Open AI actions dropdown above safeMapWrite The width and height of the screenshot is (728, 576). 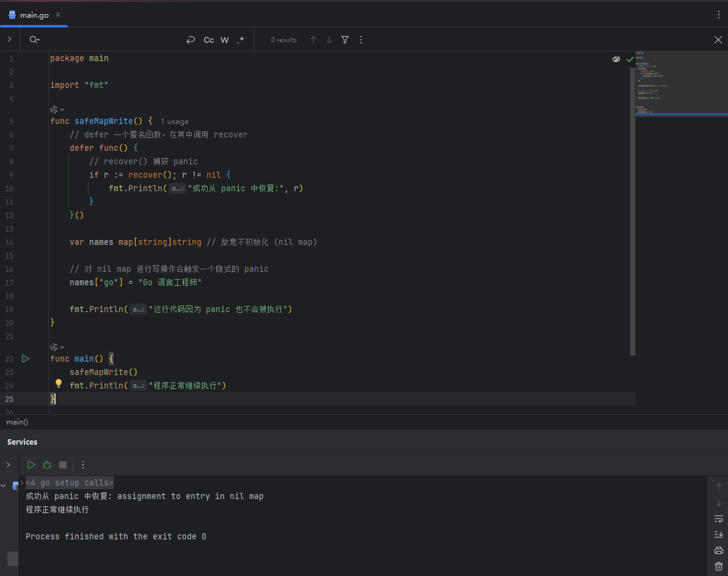(x=57, y=109)
